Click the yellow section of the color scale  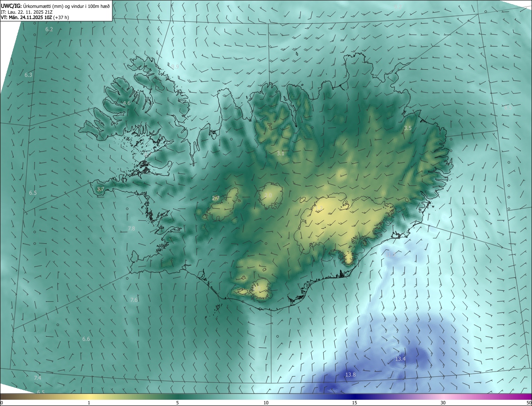pyautogui.click(x=89, y=397)
